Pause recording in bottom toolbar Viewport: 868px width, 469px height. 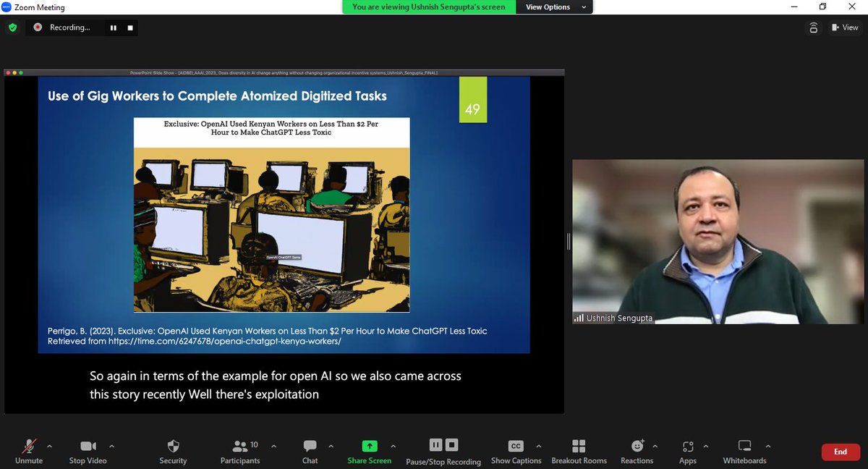tap(435, 445)
